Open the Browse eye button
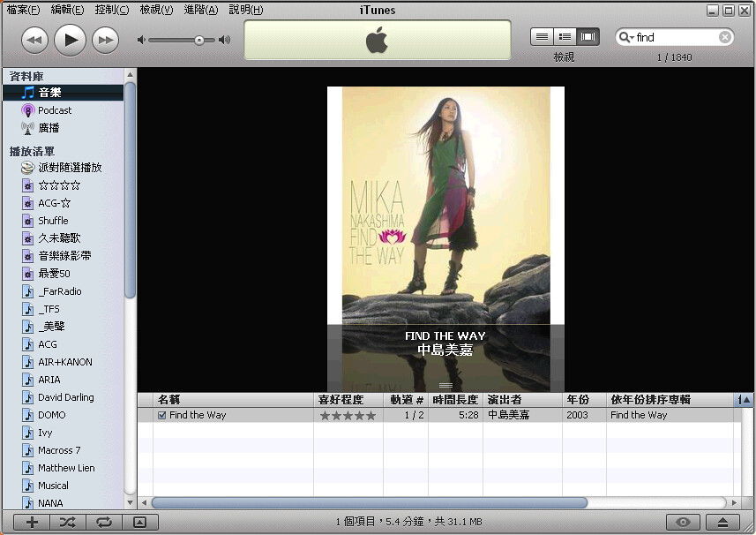 pos(683,522)
